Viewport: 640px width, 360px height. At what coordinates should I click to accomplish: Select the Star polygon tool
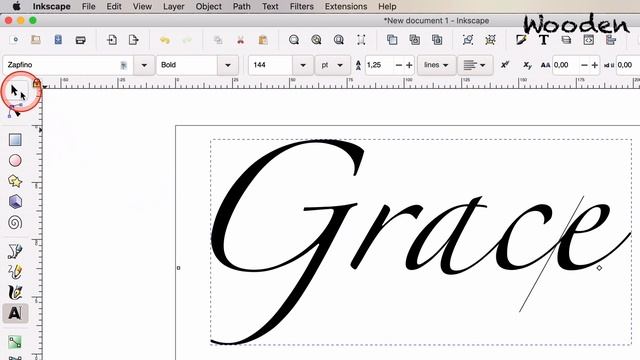pyautogui.click(x=15, y=181)
